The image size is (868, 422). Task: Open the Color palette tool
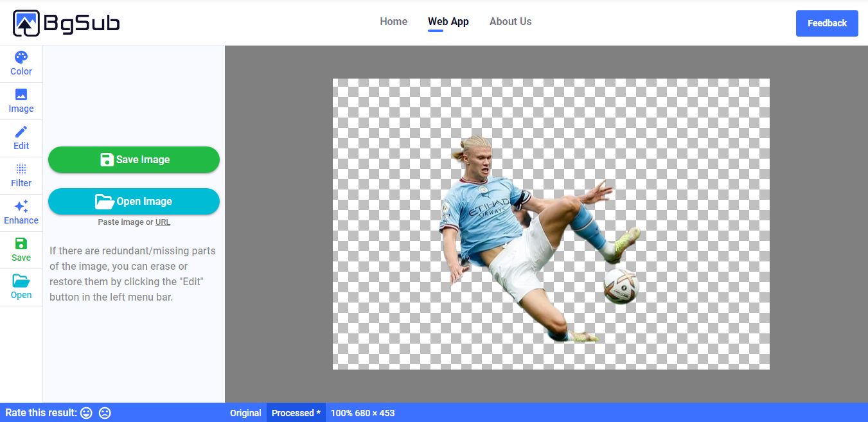pos(21,64)
